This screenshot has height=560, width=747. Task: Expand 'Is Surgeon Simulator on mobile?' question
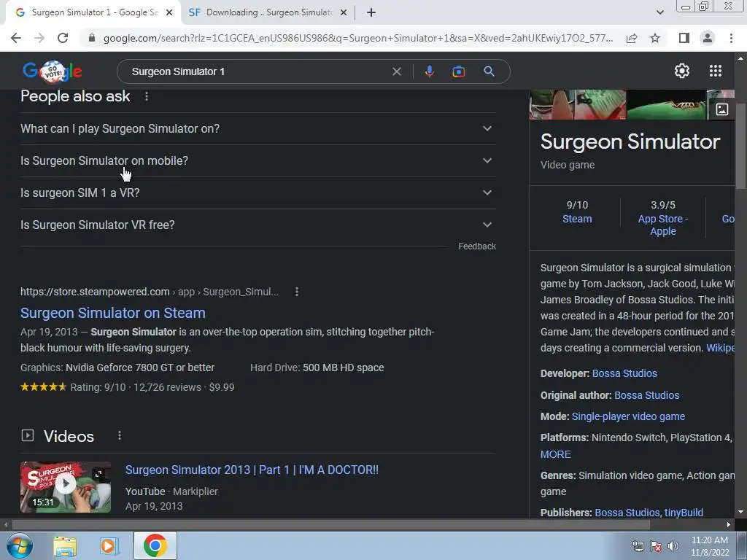click(258, 161)
